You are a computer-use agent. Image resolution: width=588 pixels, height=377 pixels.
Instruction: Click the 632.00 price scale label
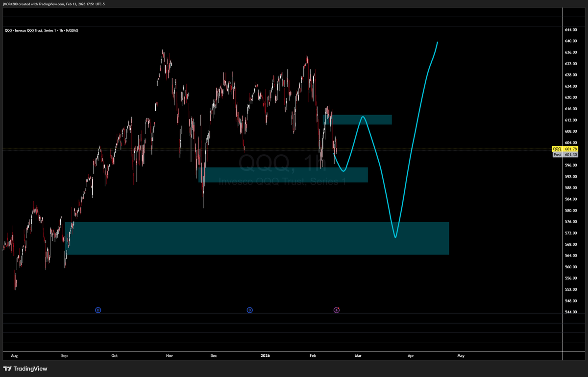pyautogui.click(x=571, y=64)
